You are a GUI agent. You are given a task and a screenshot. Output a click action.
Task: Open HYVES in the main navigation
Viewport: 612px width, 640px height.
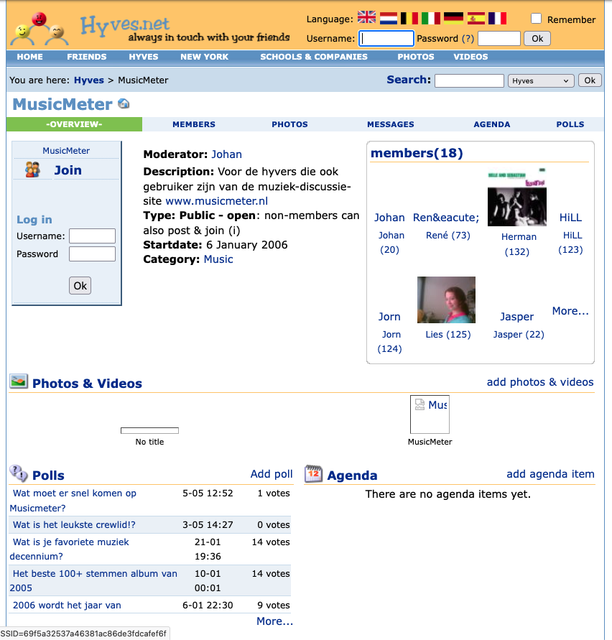pyautogui.click(x=143, y=57)
